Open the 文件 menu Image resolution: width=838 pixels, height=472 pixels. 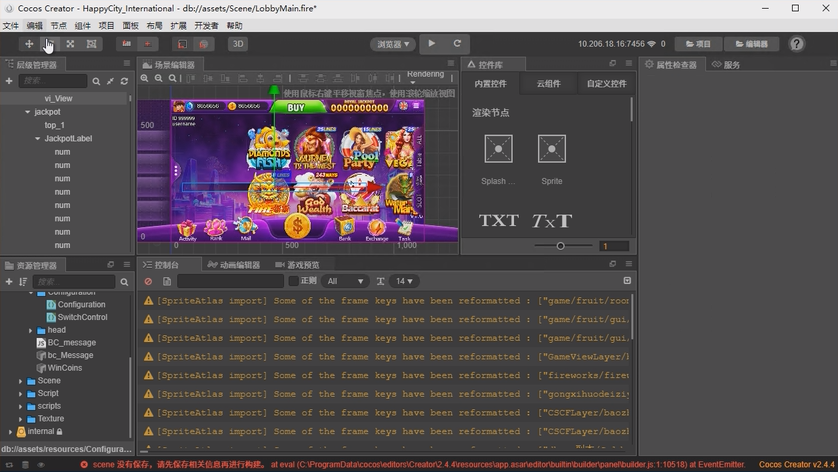11,26
